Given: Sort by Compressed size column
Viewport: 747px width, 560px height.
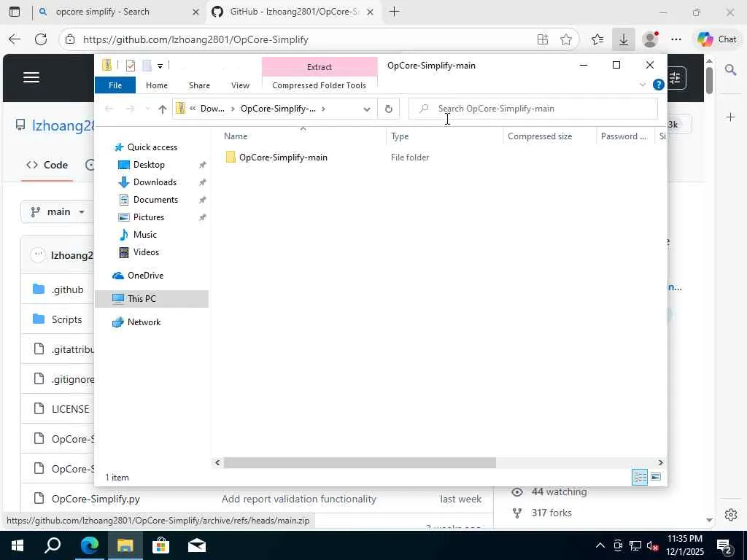Looking at the screenshot, I should (540, 136).
